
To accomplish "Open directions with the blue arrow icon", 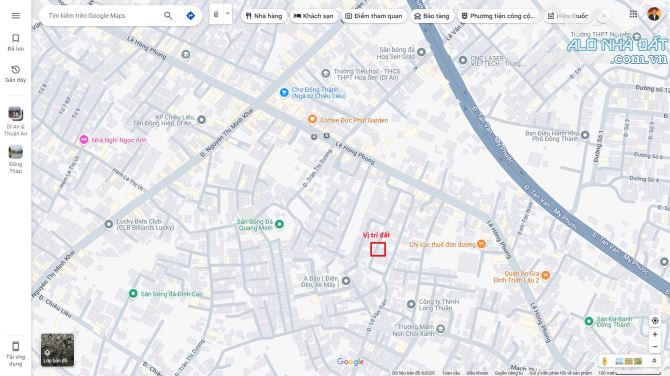I will point(191,16).
